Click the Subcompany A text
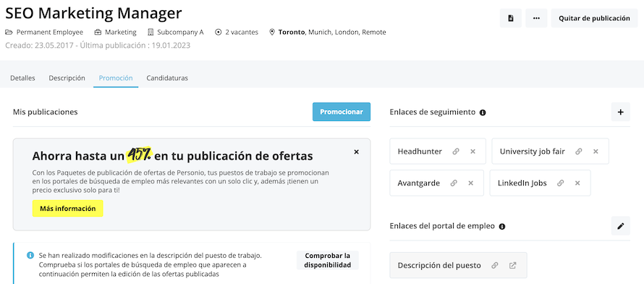 pos(180,32)
